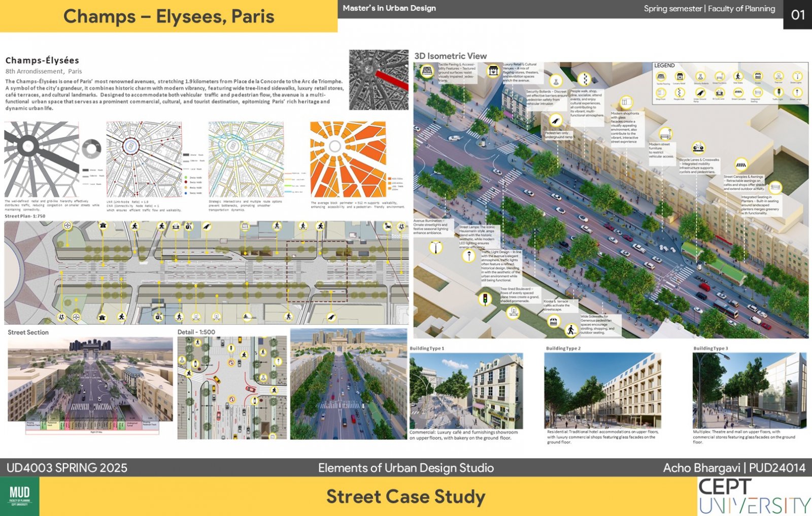The image size is (812, 516).
Task: Click the 'Street Section' label
Action: click(28, 332)
